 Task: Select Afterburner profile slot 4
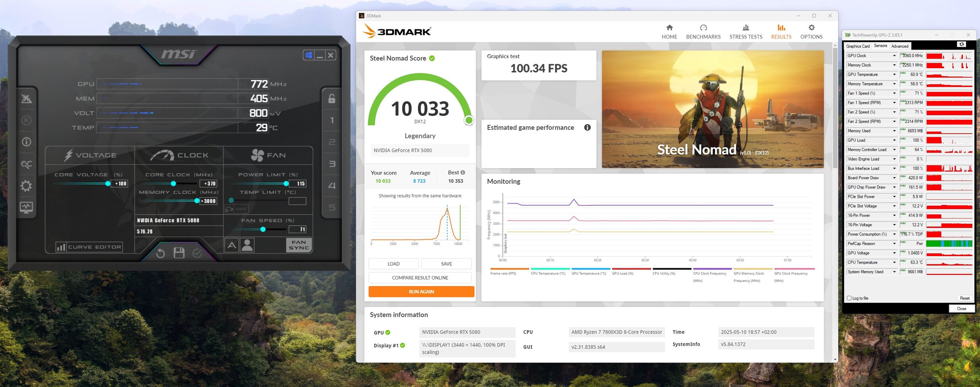(332, 186)
